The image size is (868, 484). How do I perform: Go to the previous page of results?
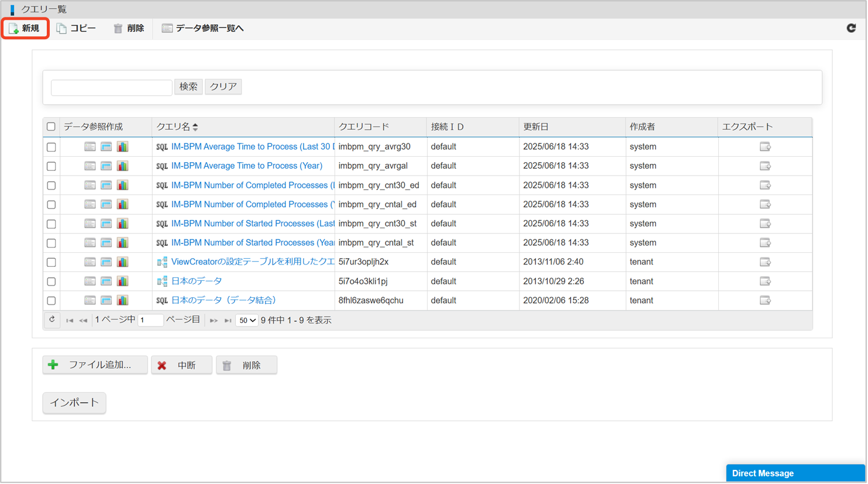pos(83,321)
